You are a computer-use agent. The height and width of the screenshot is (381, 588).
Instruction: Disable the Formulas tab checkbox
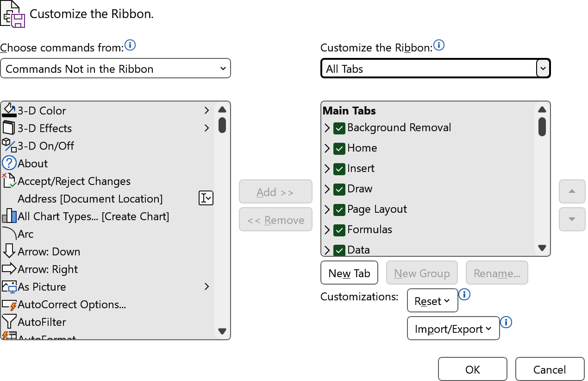[x=339, y=230]
